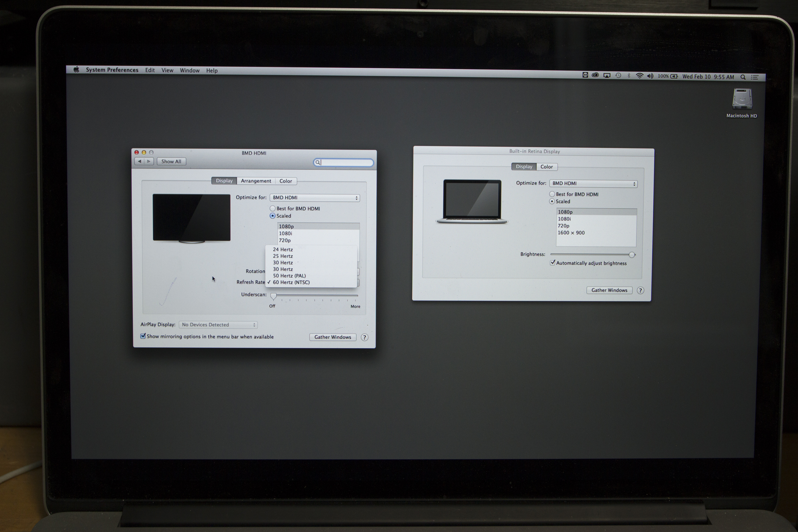Image resolution: width=798 pixels, height=532 pixels.
Task: Choose 60 Hertz (NTSC) refresh rate
Action: pyautogui.click(x=311, y=282)
